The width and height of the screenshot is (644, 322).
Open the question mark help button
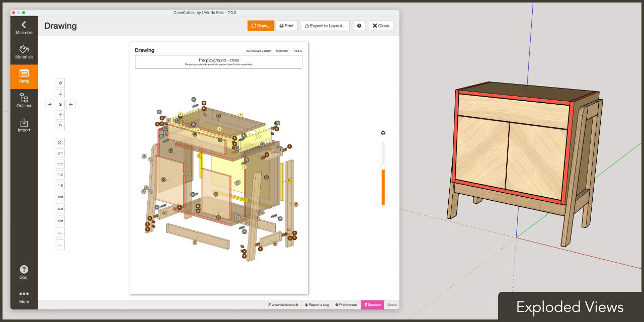point(359,26)
